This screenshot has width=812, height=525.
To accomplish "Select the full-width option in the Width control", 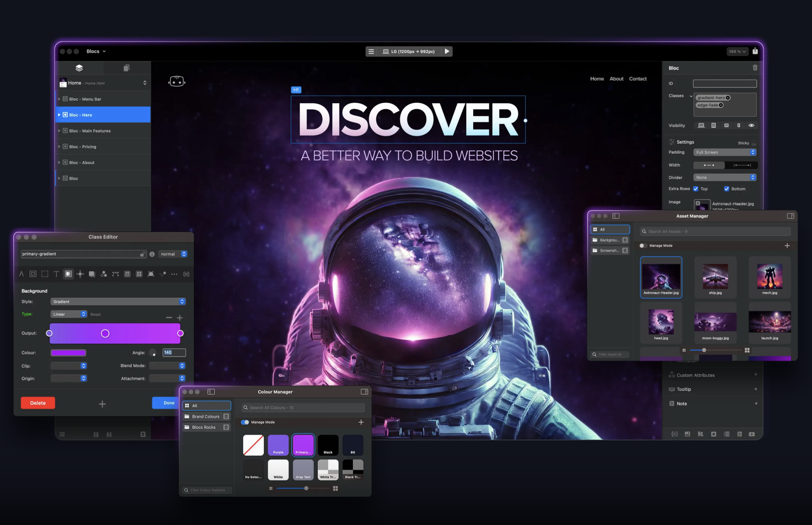I will 742,165.
